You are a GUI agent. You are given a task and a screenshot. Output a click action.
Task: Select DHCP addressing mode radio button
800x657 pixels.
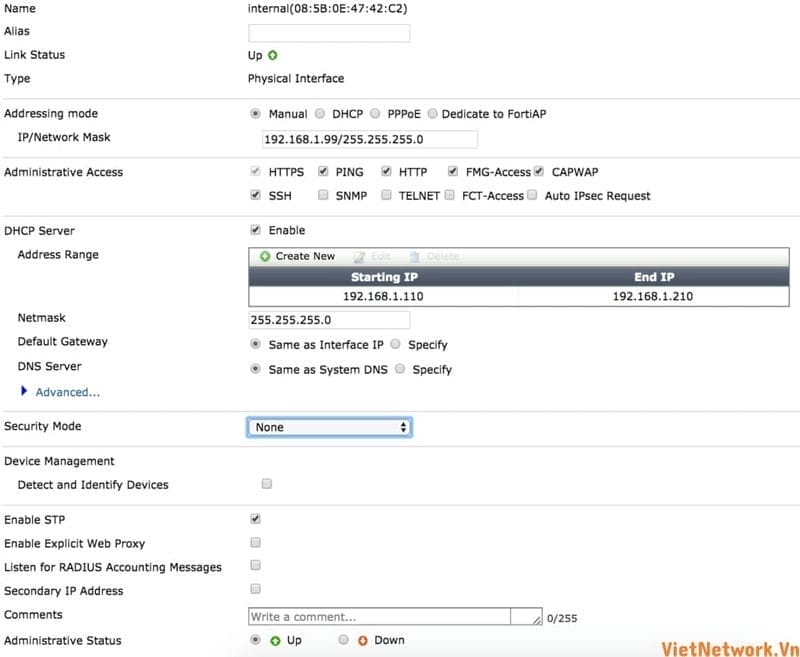[320, 114]
